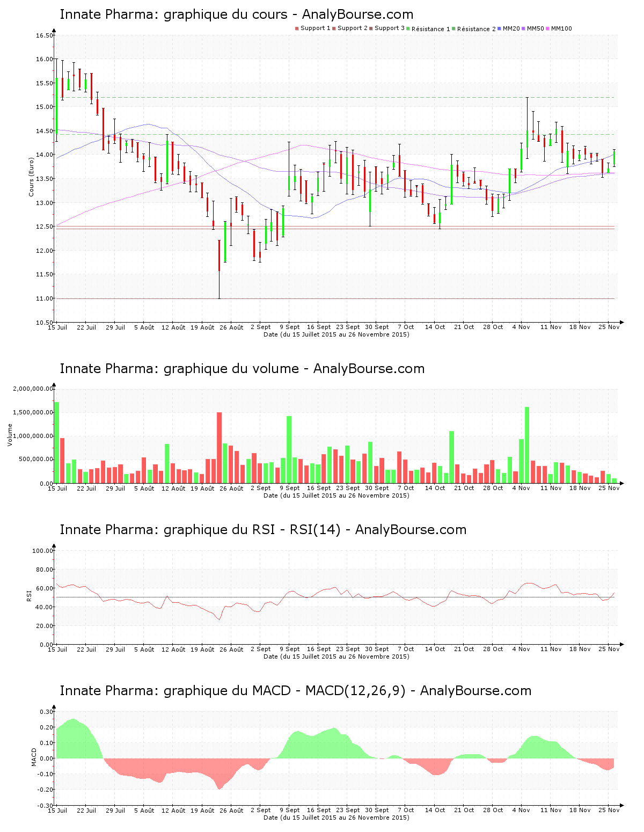Click the 0.30 MACD axis value

tap(47, 712)
